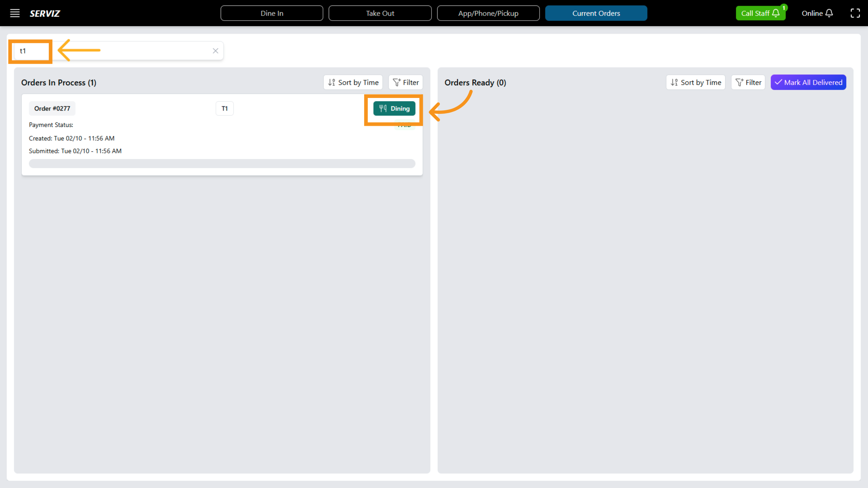Click the T1 table tag
Viewport: 868px width, 488px height.
(225, 108)
